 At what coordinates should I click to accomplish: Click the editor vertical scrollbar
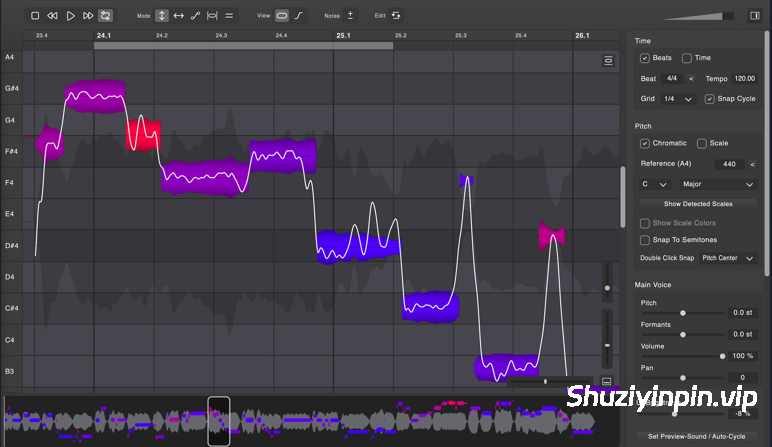click(622, 197)
